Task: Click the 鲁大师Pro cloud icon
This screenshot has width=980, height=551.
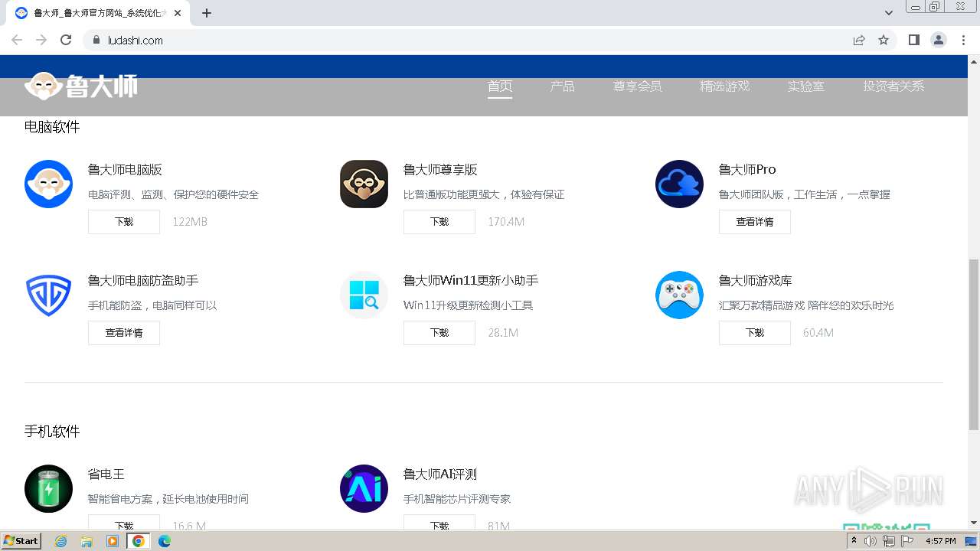Action: point(679,184)
